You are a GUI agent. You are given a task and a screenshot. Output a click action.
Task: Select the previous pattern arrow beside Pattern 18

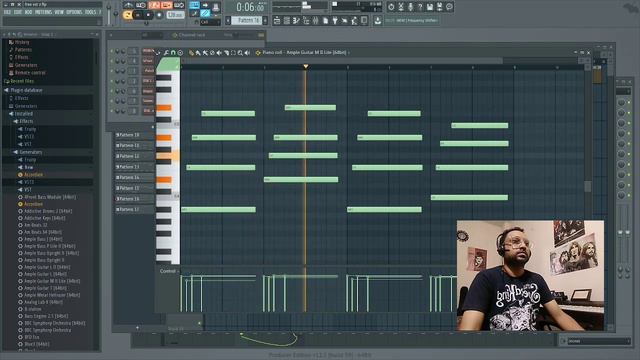pyautogui.click(x=228, y=20)
